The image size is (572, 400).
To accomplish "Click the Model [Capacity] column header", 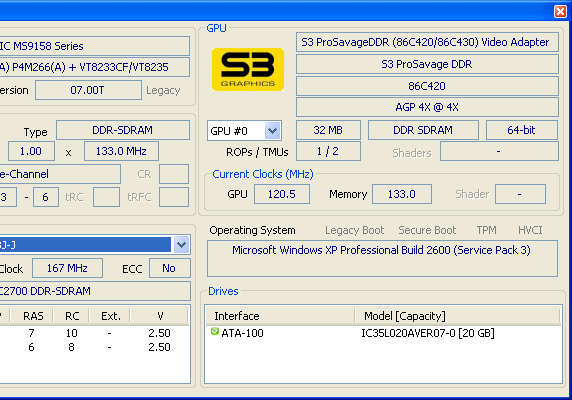I will coord(457,316).
